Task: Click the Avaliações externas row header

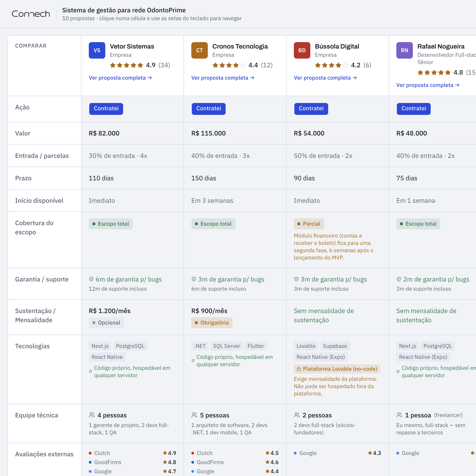Action: click(x=44, y=460)
